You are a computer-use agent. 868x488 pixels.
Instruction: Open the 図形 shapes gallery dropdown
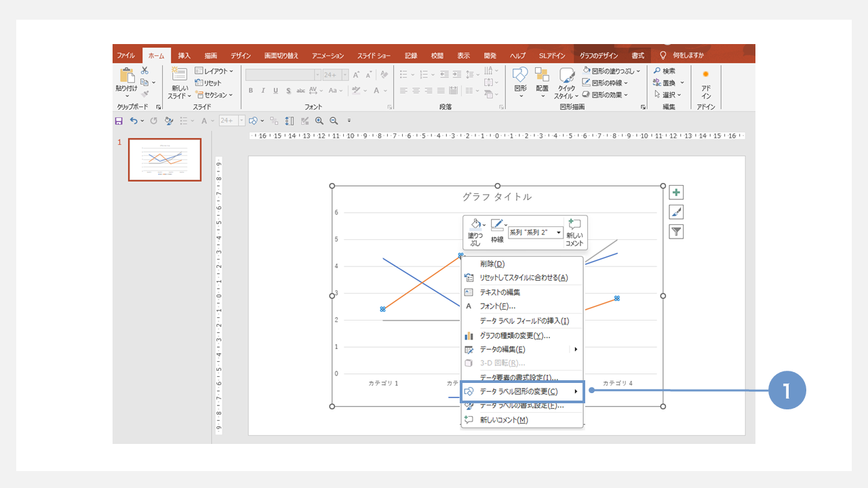pyautogui.click(x=520, y=83)
